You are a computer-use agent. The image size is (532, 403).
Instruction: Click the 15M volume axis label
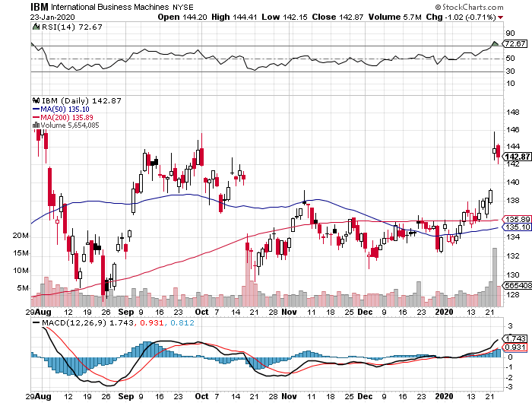click(21, 253)
